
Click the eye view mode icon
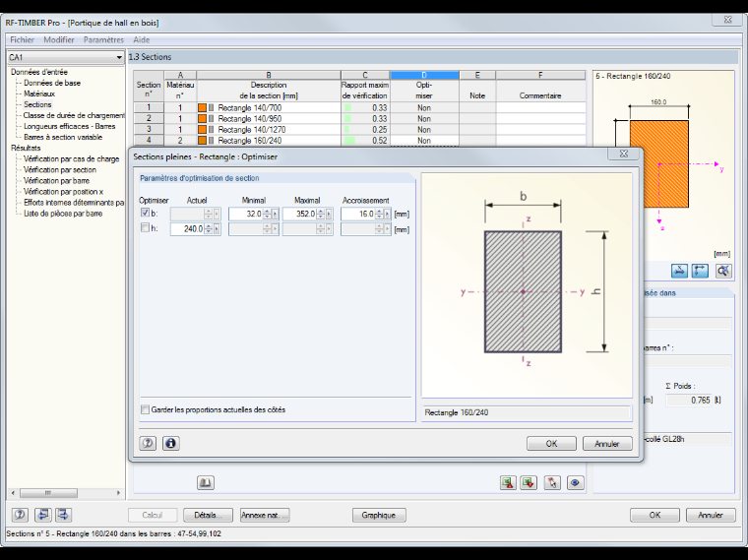tap(575, 482)
